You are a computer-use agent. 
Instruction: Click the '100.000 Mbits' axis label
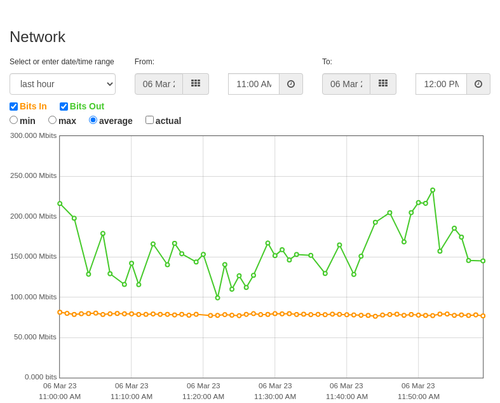pyautogui.click(x=33, y=297)
